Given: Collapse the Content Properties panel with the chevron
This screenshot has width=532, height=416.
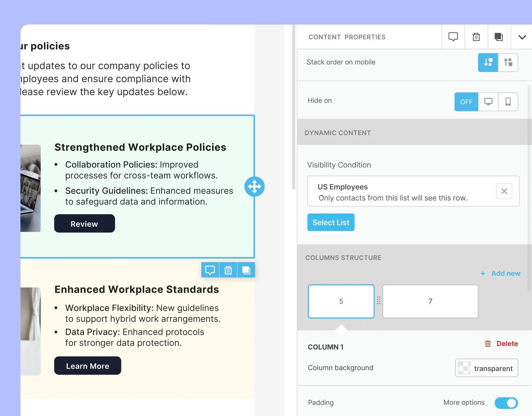Looking at the screenshot, I should coord(522,37).
